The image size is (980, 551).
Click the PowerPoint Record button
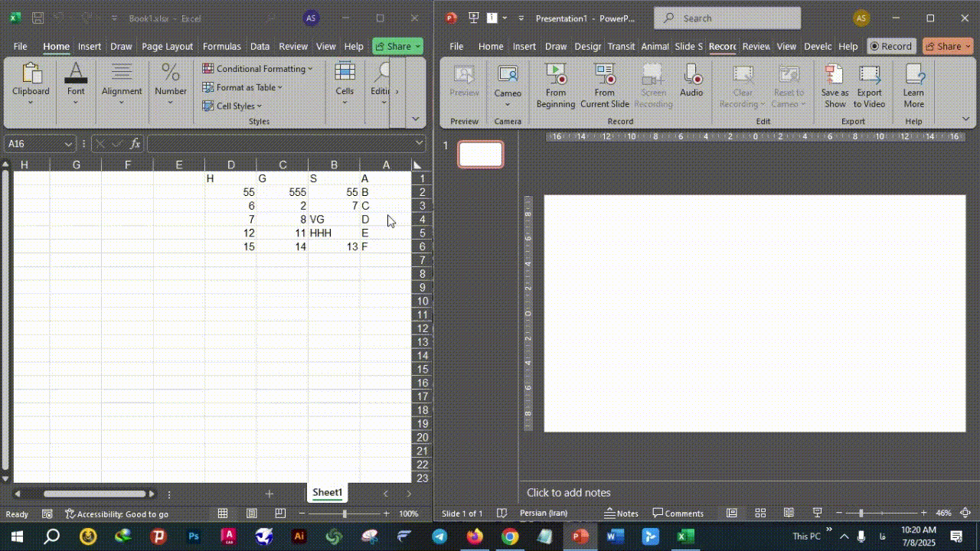[890, 47]
